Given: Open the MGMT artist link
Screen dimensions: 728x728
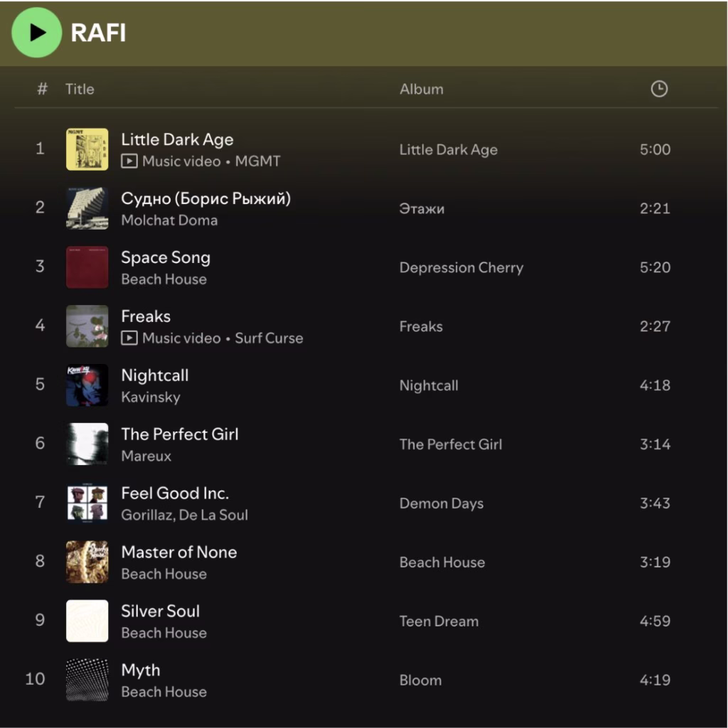Looking at the screenshot, I should click(x=257, y=161).
